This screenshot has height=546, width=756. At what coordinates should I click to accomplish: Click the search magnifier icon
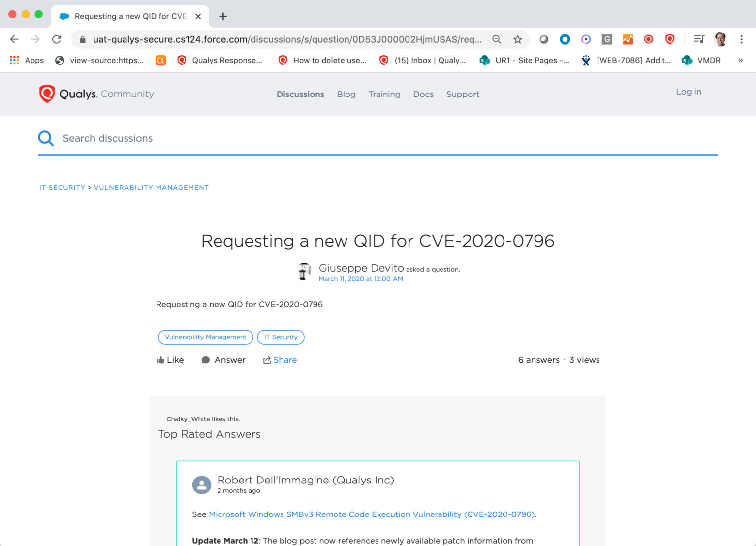pyautogui.click(x=45, y=138)
